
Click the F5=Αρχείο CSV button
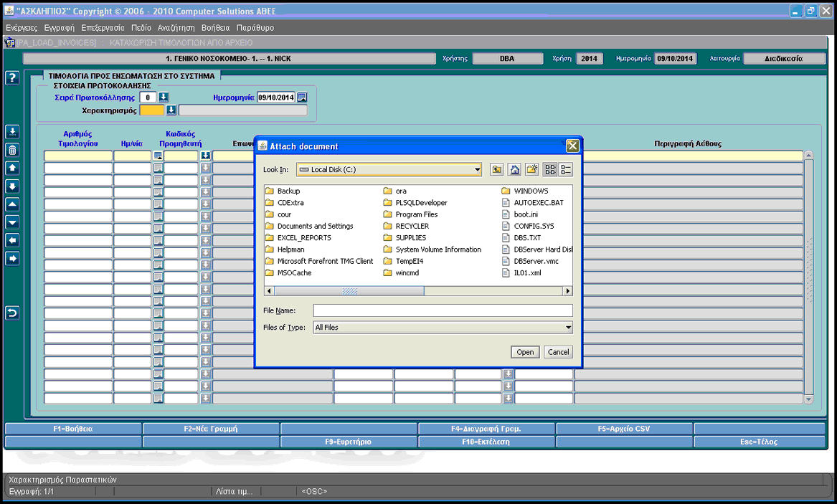(x=624, y=429)
